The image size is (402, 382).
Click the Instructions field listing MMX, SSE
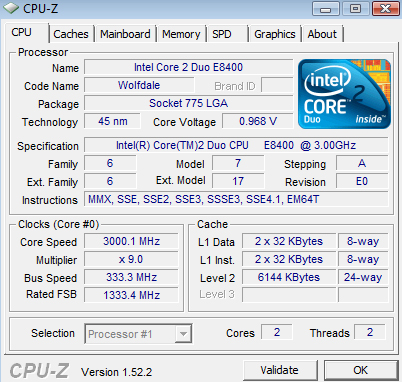pyautogui.click(x=236, y=199)
